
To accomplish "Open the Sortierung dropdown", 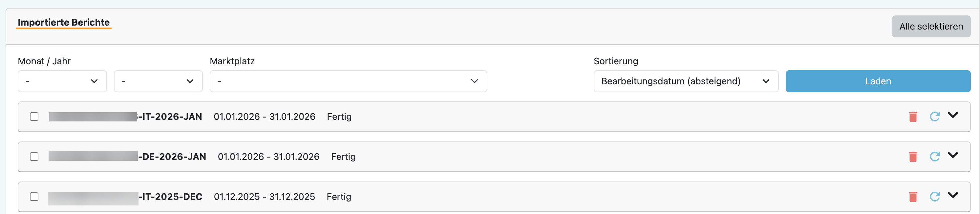I will click(x=686, y=81).
